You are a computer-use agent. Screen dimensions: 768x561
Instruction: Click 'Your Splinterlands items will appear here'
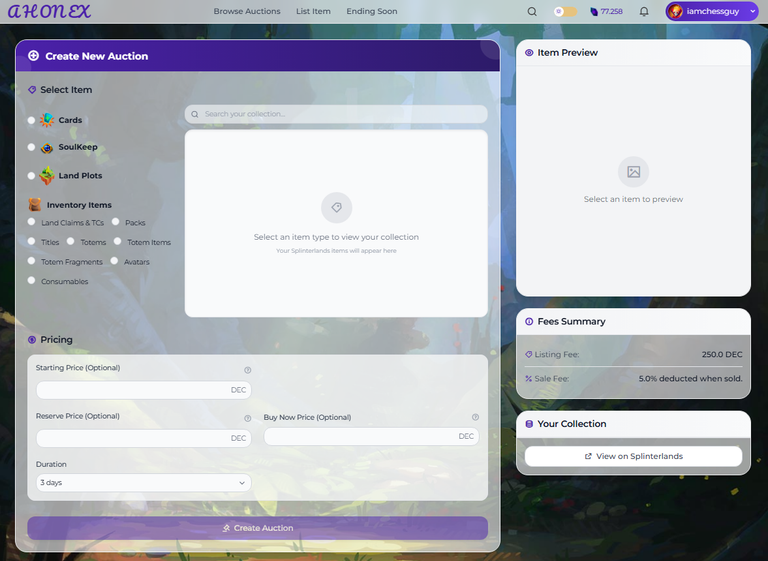[336, 250]
